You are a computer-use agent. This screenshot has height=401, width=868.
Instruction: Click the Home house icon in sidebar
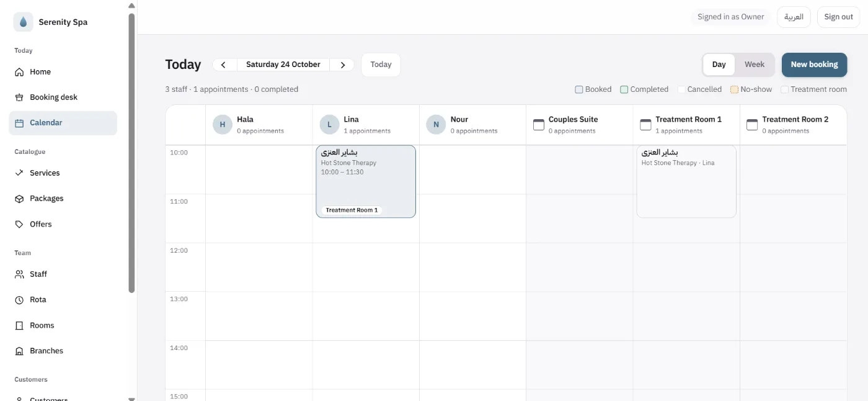point(19,72)
